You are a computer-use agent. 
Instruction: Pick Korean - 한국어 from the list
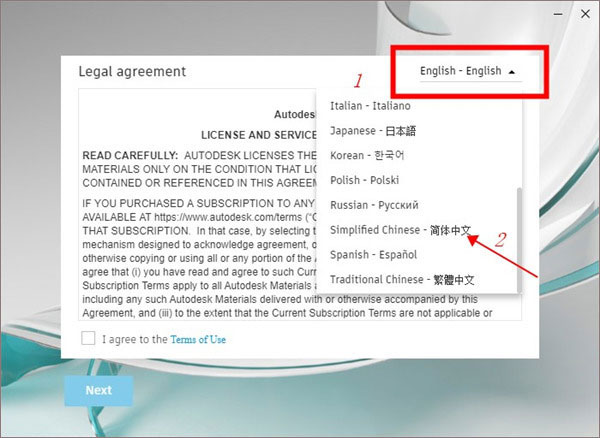click(x=417, y=155)
